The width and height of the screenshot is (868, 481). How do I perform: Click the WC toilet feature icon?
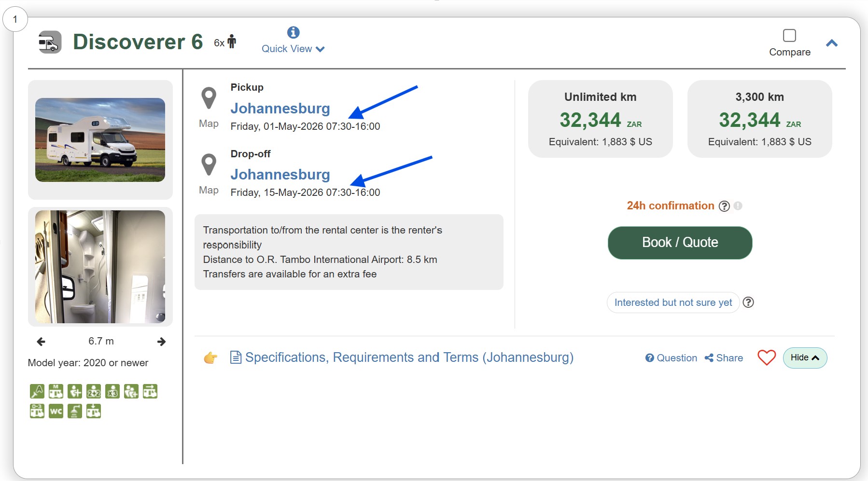pyautogui.click(x=56, y=411)
